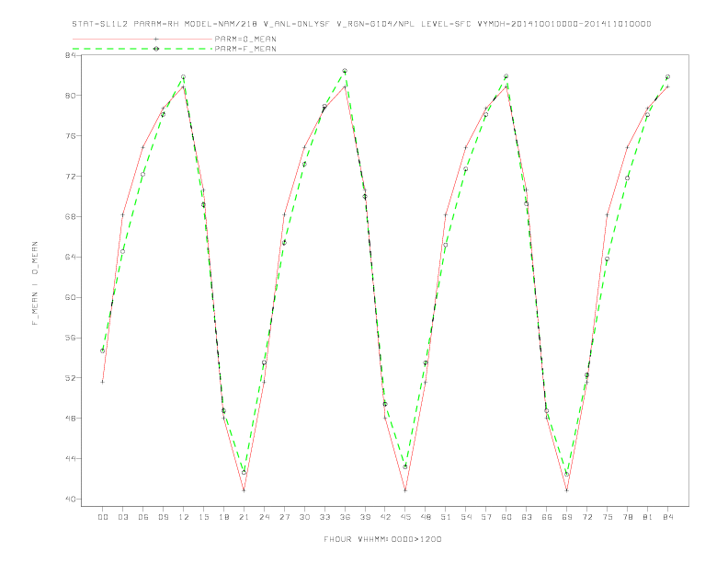Click x-axis hour label 09
The width and height of the screenshot is (728, 563).
coord(163,517)
